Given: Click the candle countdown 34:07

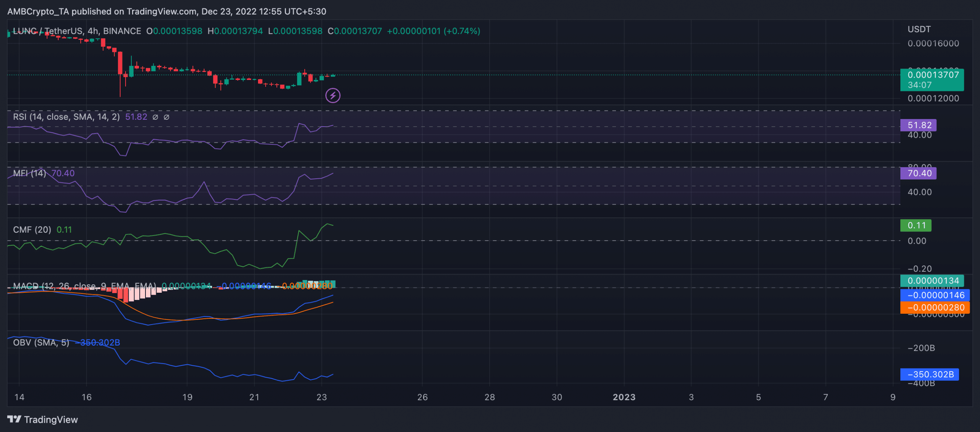Looking at the screenshot, I should [920, 85].
